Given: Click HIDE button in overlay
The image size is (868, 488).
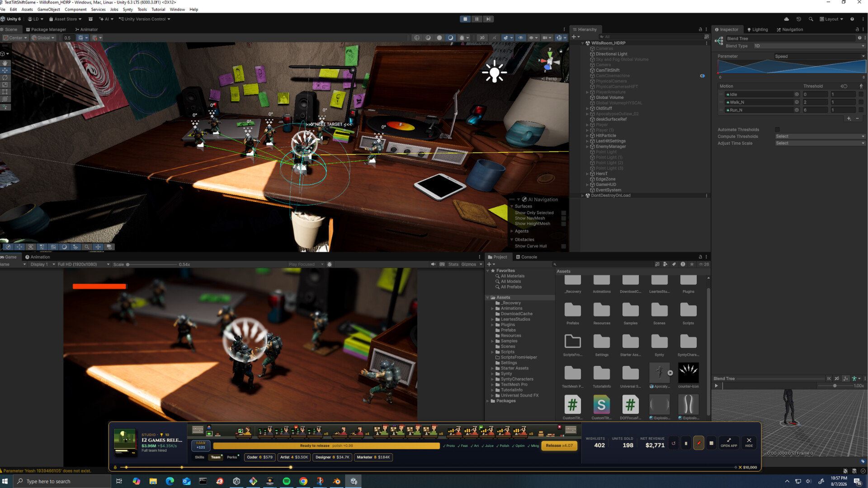Looking at the screenshot, I should [x=749, y=443].
